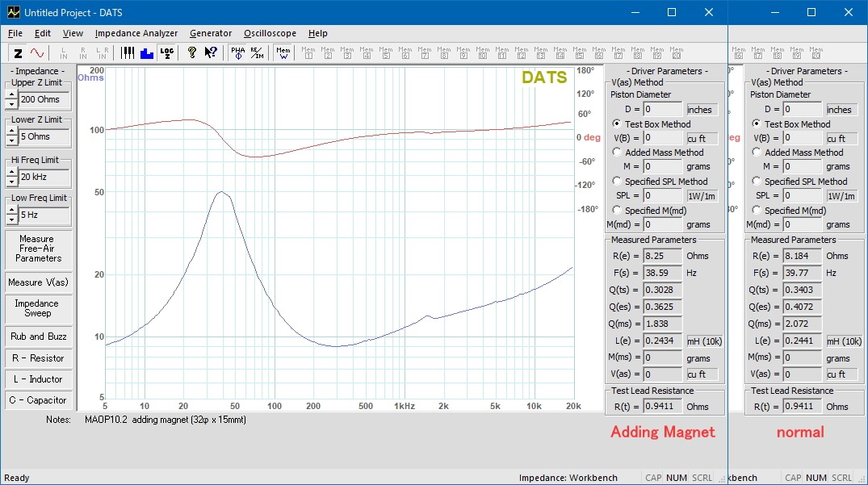Run the Rub and Buzz test
This screenshot has width=868, height=485.
(x=38, y=337)
